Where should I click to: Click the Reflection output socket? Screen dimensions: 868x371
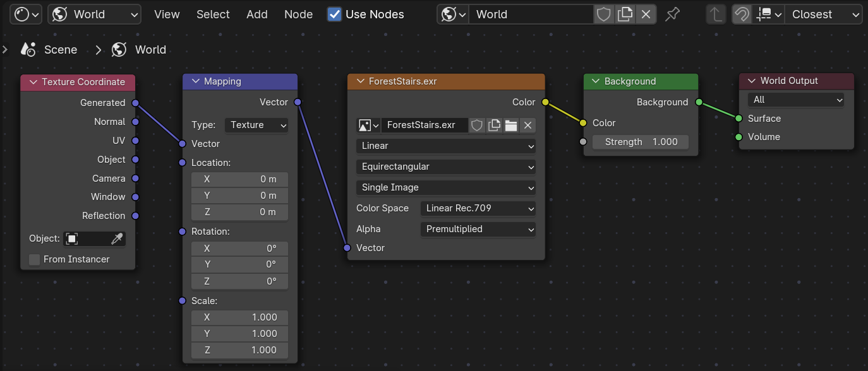coord(135,216)
